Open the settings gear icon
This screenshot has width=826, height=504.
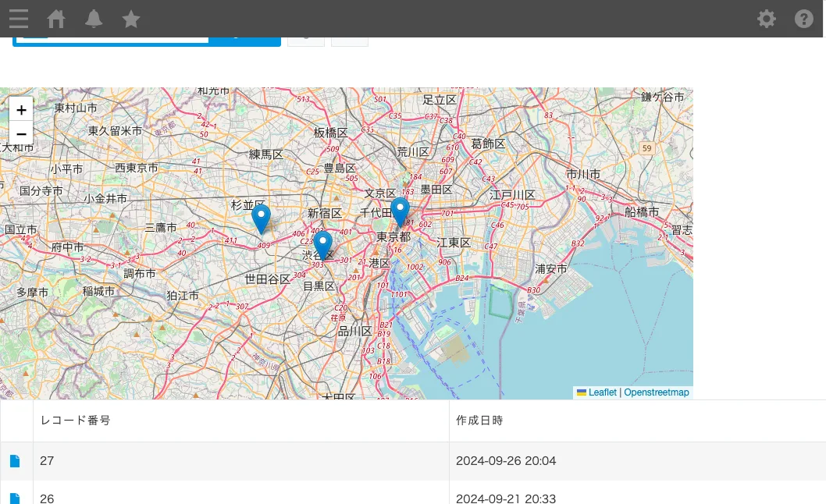click(767, 19)
